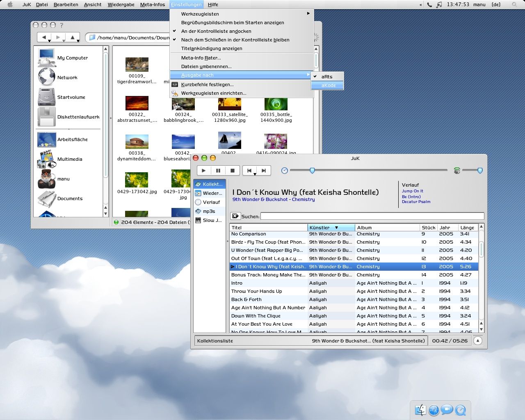Click Be (Intro) history link

point(411,197)
